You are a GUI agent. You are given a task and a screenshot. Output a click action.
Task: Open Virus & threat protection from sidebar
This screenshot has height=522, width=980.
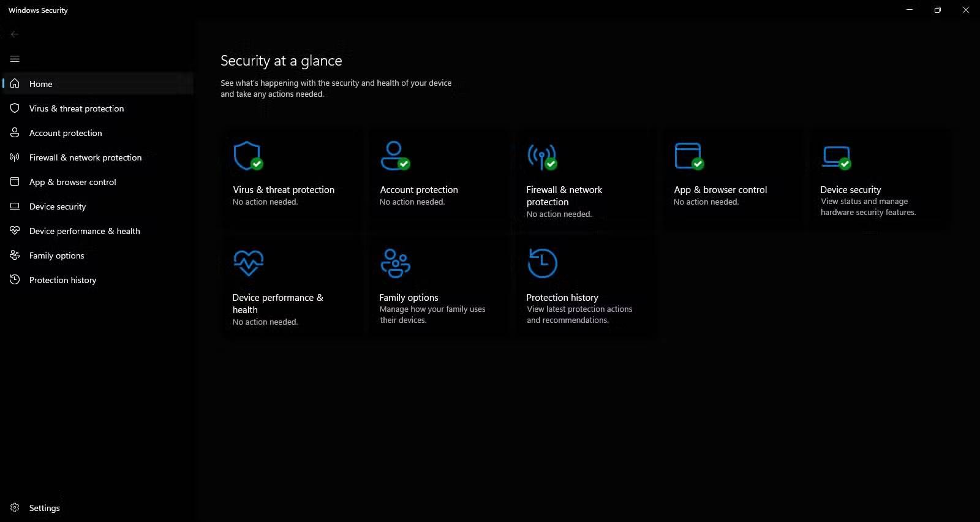tap(98, 108)
